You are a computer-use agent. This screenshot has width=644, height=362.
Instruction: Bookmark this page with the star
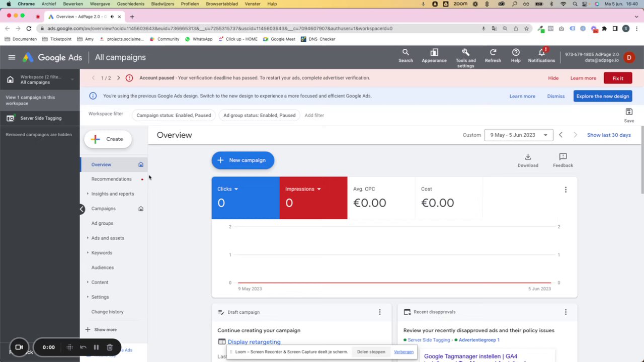pyautogui.click(x=526, y=29)
